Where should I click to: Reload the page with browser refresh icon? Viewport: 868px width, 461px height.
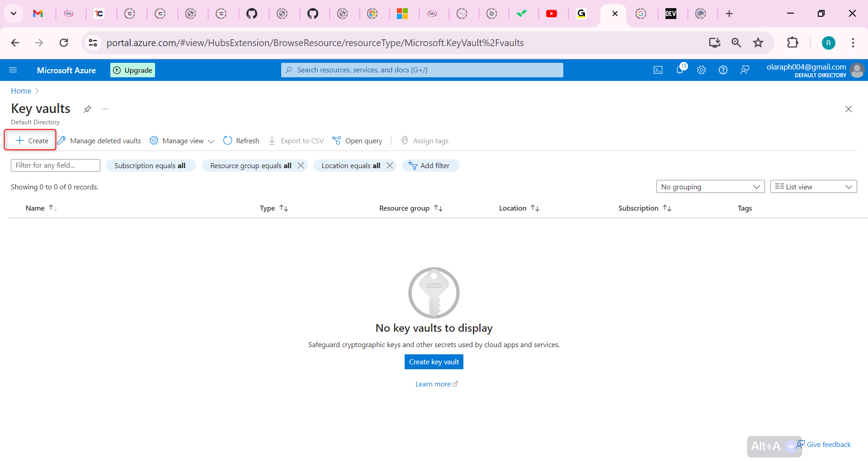(64, 43)
